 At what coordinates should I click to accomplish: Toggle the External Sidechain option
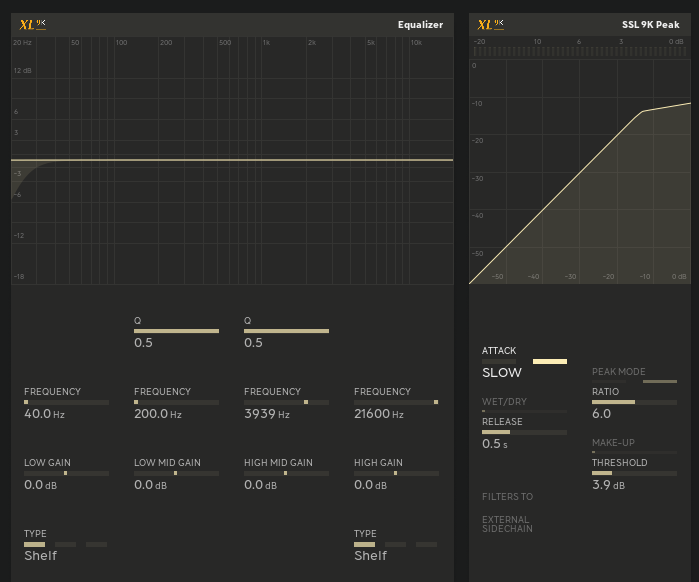point(507,524)
